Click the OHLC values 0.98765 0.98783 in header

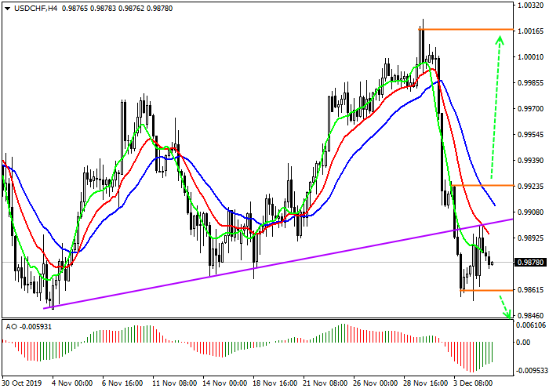(x=89, y=9)
